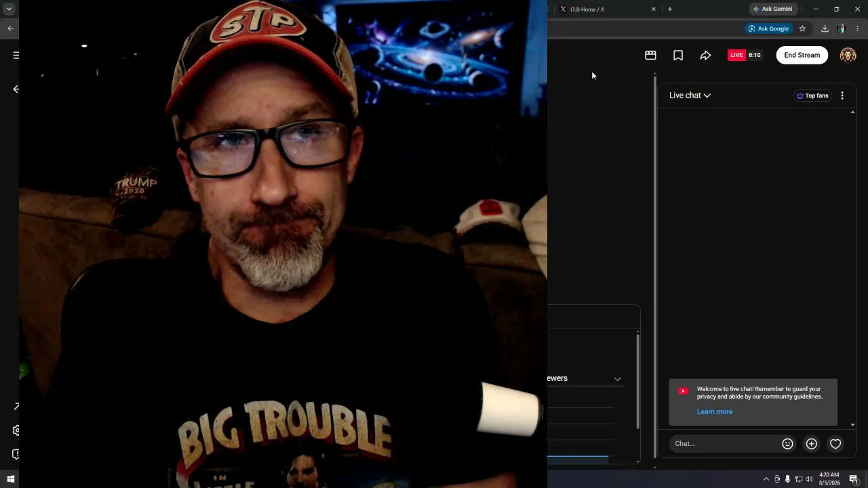This screenshot has width=868, height=488.
Task: Bookmark this page with the star icon
Action: coord(802,28)
